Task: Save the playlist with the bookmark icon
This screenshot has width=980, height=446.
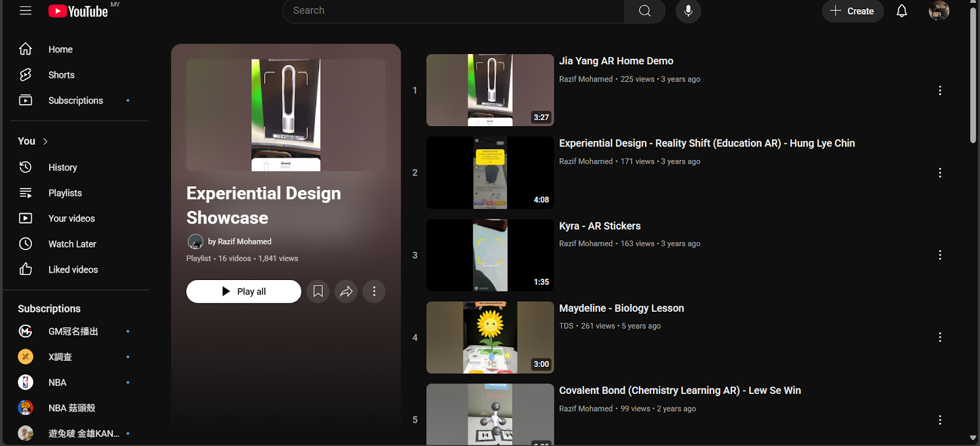Action: click(x=318, y=292)
